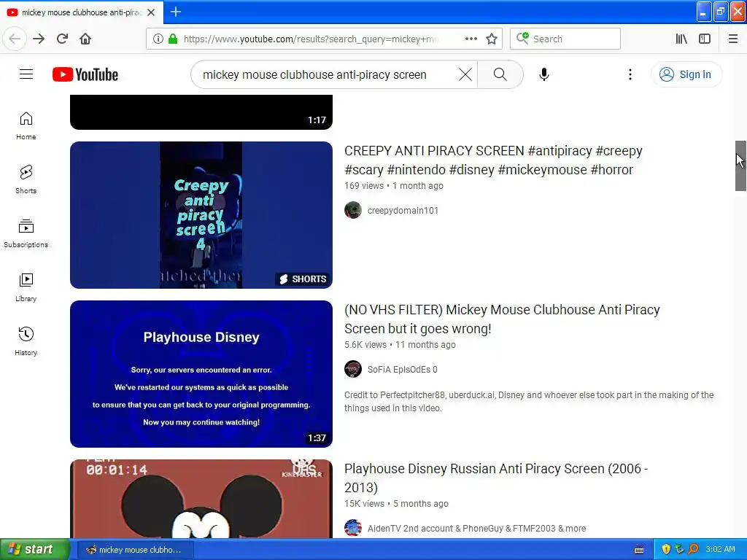Screen dimensions: 747x560
Task: Open CREEPY ANTI PIRACY SCREEN video title
Action: click(493, 160)
